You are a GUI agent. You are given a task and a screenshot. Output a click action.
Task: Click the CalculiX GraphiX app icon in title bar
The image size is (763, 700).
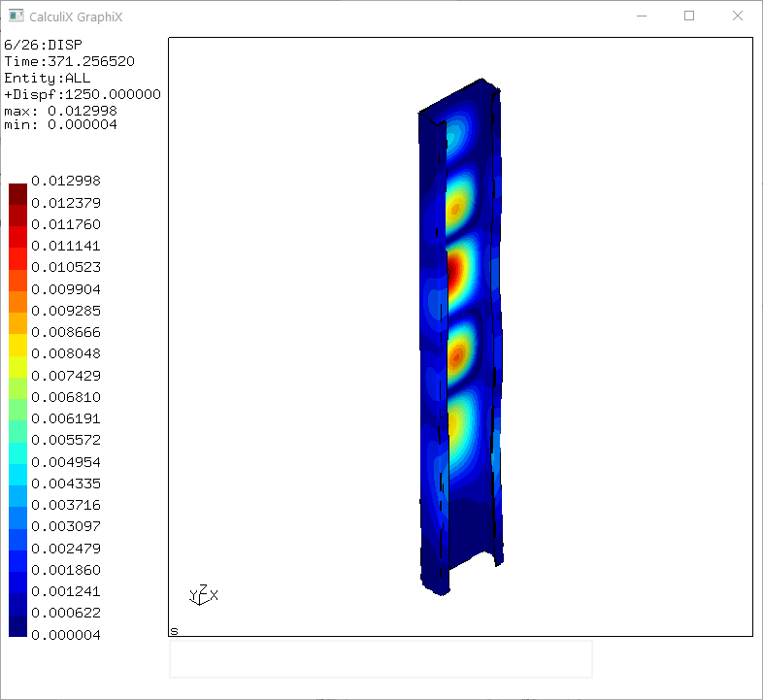(x=17, y=17)
